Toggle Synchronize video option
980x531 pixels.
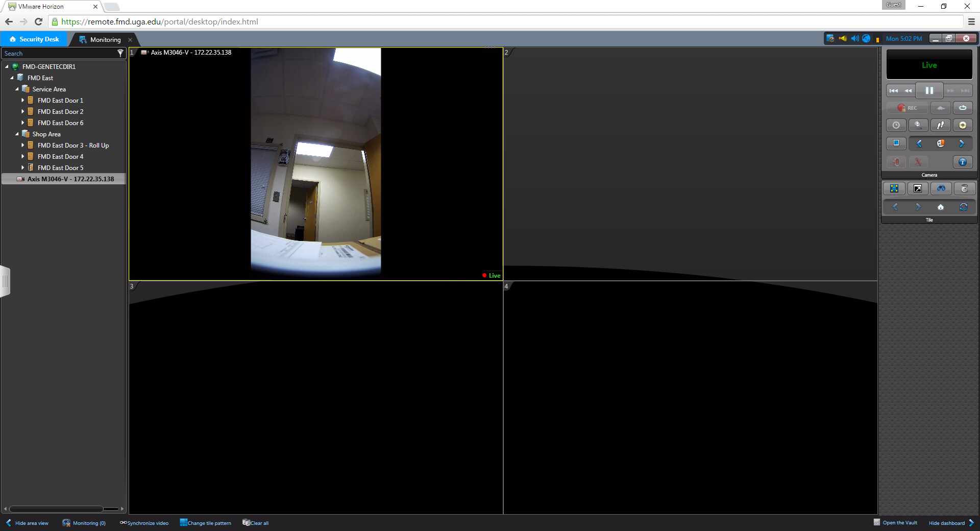pos(144,523)
